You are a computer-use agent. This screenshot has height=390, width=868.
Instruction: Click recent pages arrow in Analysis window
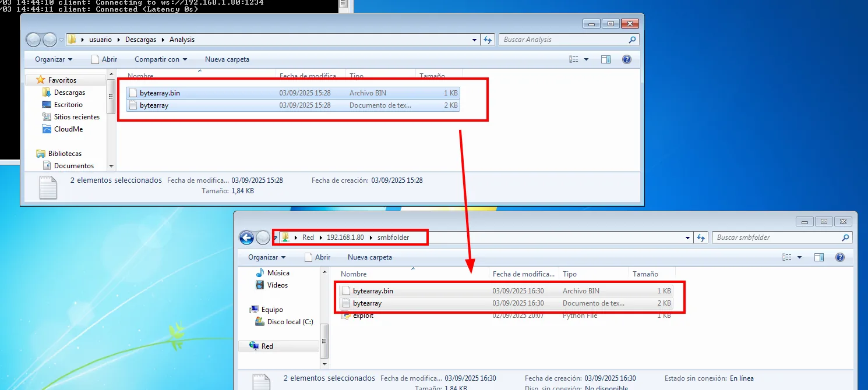61,40
